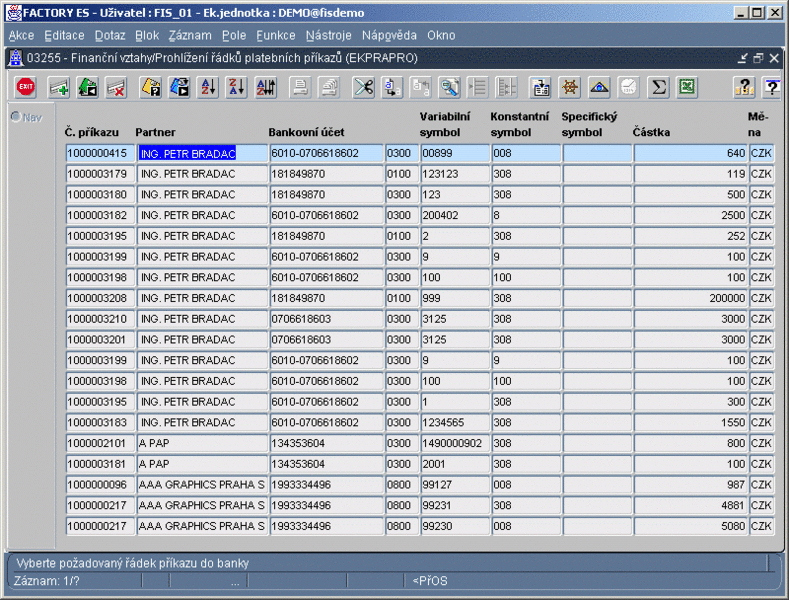
Task: Select the Nav radio button
Action: 16,117
